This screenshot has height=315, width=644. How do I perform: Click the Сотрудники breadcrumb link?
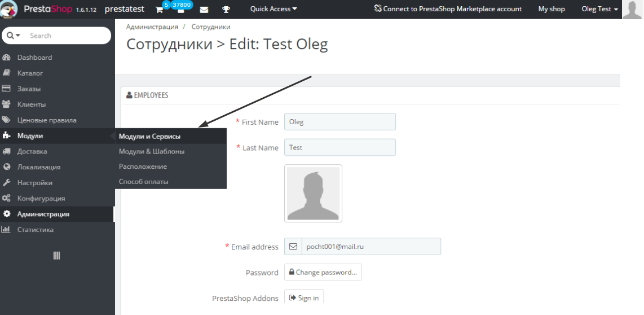coord(211,27)
